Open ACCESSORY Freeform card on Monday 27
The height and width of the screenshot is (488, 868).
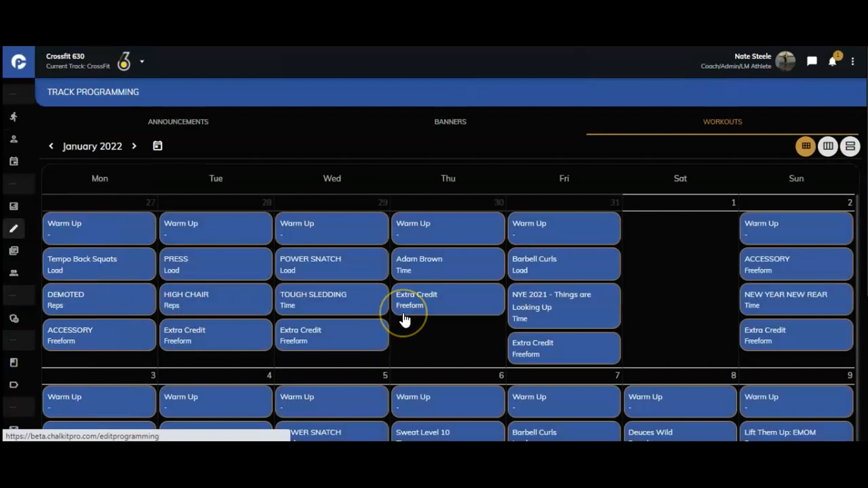pyautogui.click(x=99, y=335)
